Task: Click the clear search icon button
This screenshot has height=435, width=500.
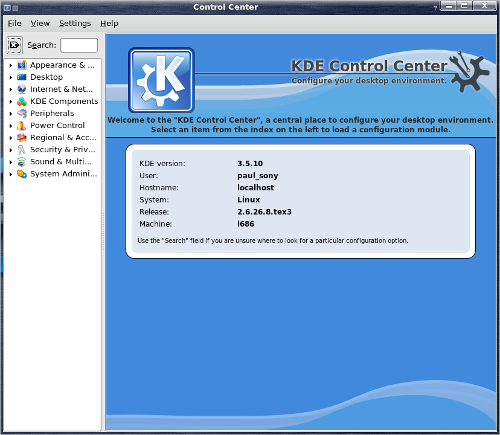Action: 15,45
